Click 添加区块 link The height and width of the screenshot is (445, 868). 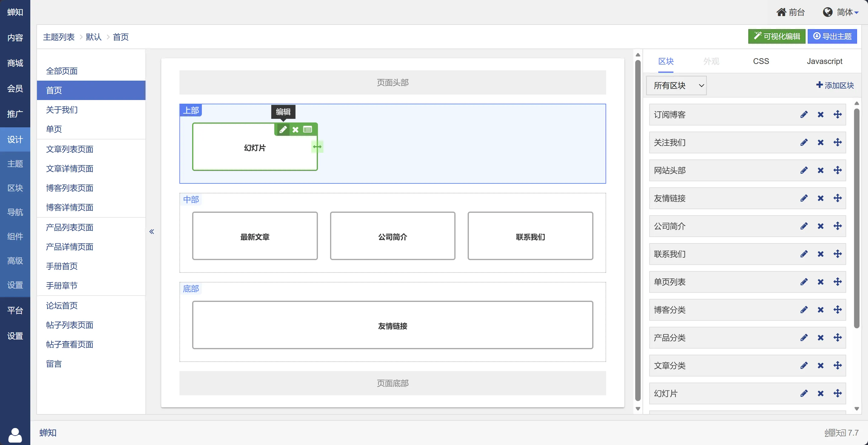coord(835,85)
